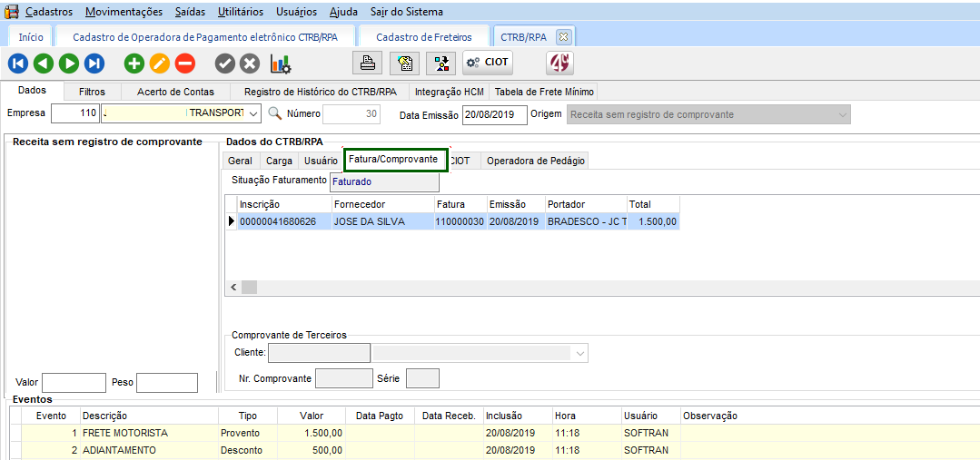Click the orange pencil edit icon

(x=160, y=64)
